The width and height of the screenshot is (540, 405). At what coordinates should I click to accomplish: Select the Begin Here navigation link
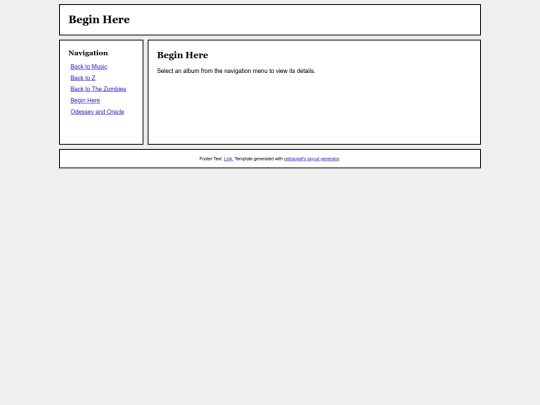click(85, 100)
